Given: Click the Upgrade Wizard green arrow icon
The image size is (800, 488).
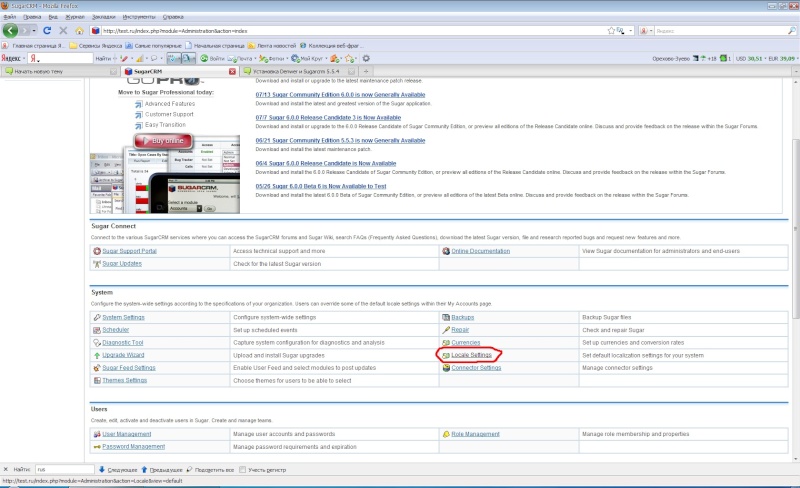Looking at the screenshot, I should pos(97,355).
